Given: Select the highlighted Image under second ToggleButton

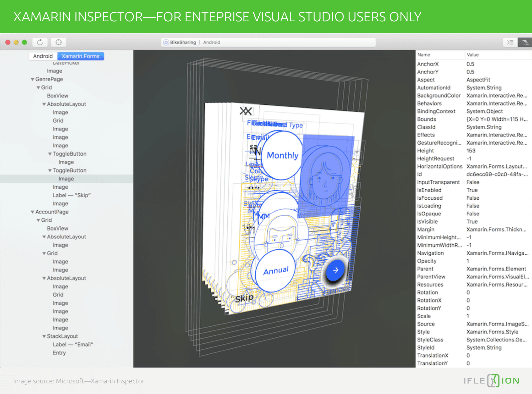Looking at the screenshot, I should tap(66, 179).
